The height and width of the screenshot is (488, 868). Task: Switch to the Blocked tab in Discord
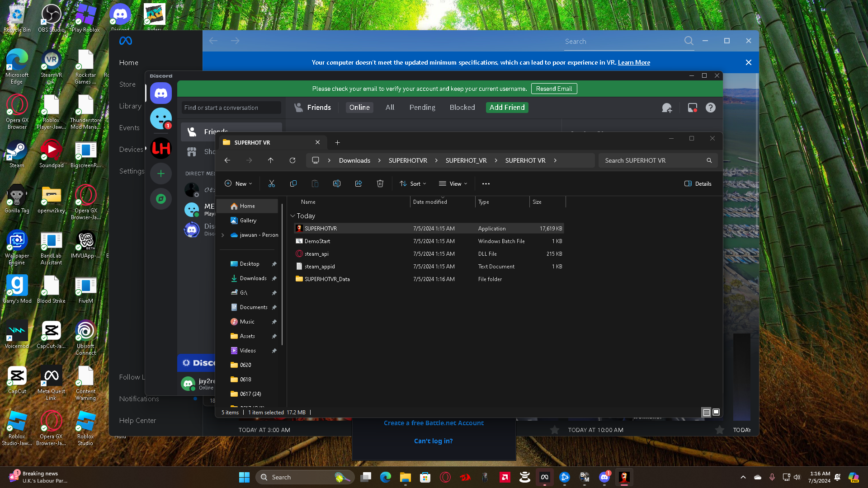tap(462, 108)
